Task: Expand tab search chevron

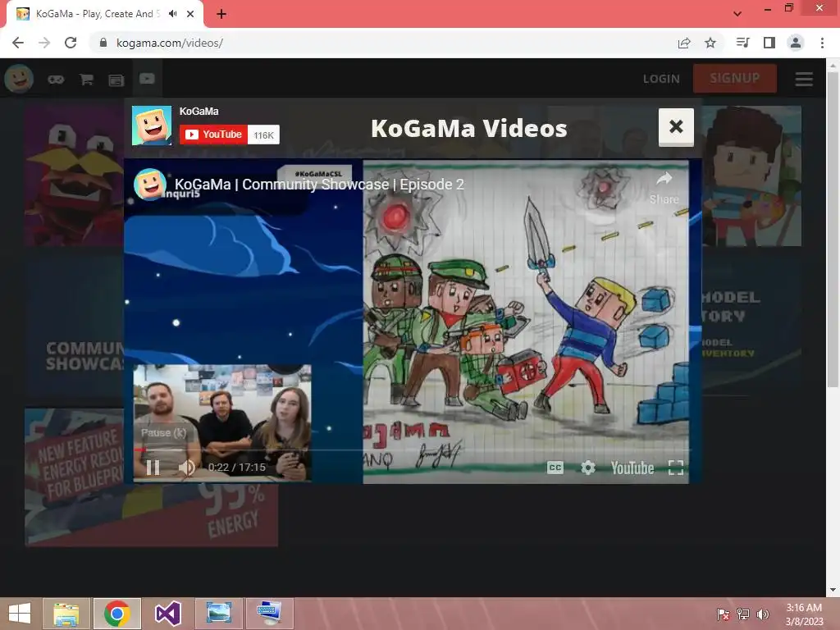Action: [x=737, y=14]
